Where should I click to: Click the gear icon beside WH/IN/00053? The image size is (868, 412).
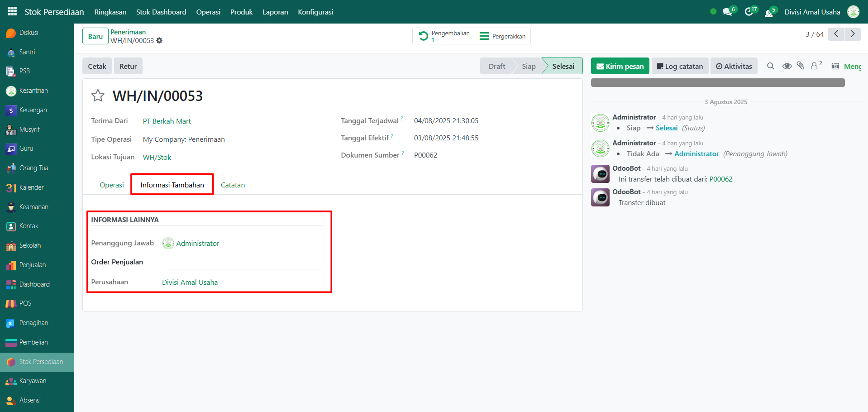click(159, 41)
